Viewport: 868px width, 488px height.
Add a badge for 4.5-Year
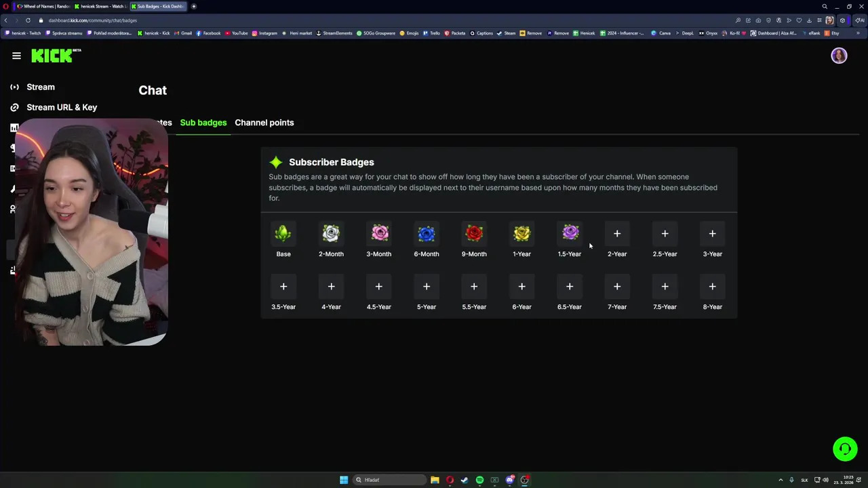pos(379,287)
